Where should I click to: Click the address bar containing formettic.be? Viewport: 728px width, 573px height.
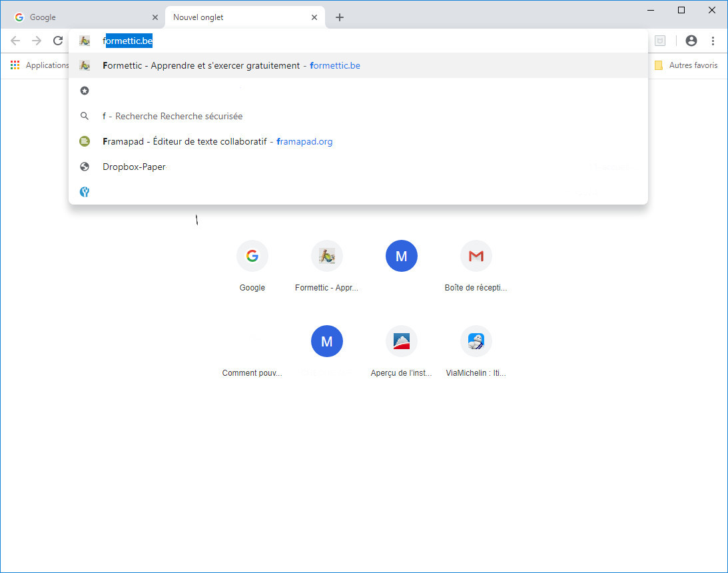(x=358, y=41)
